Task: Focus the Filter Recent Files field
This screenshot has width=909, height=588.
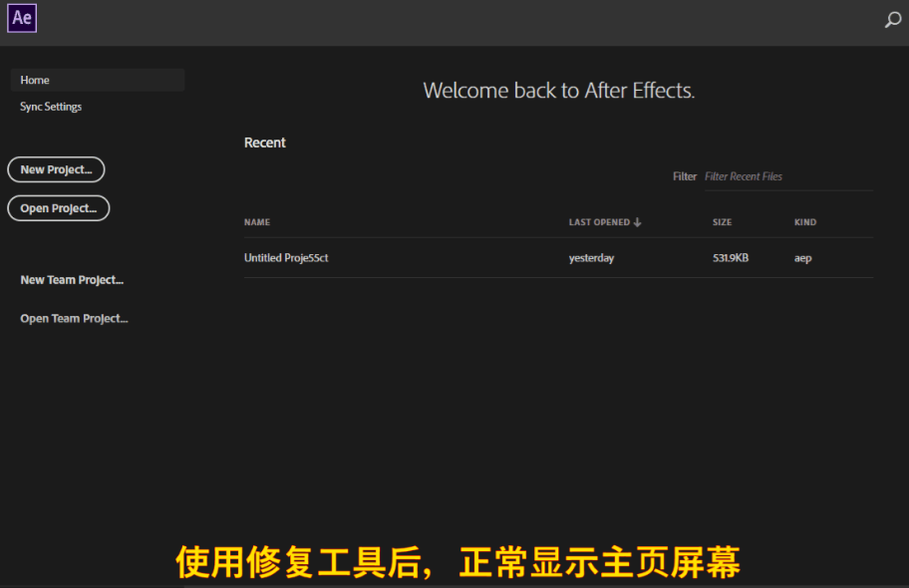Action: click(x=788, y=176)
